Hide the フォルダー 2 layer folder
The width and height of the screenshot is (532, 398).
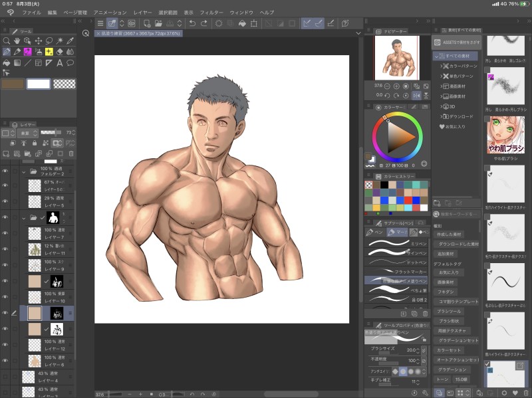pos(5,171)
